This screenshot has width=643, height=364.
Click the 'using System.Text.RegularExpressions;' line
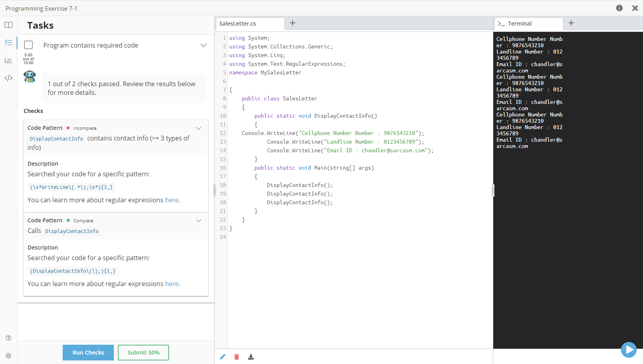tap(287, 64)
